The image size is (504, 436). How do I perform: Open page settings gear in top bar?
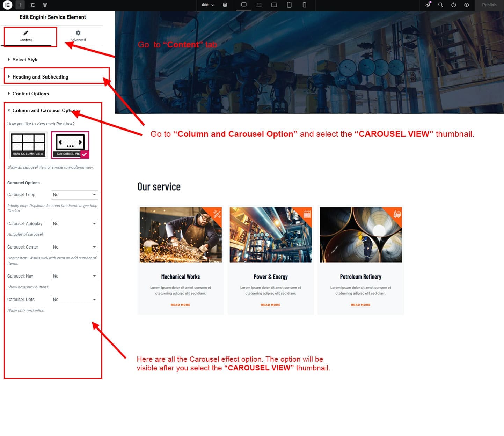click(225, 5)
